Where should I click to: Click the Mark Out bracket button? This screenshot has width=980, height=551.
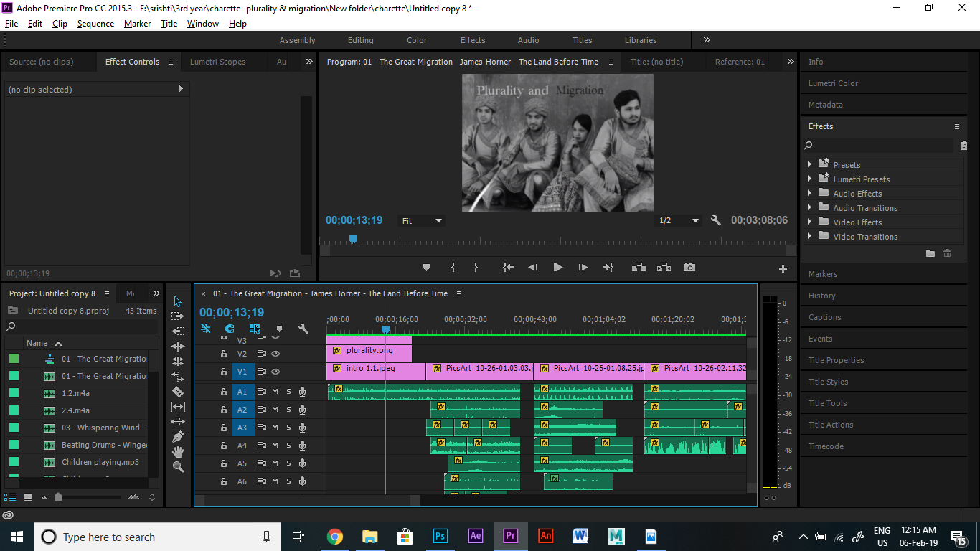[x=476, y=268]
